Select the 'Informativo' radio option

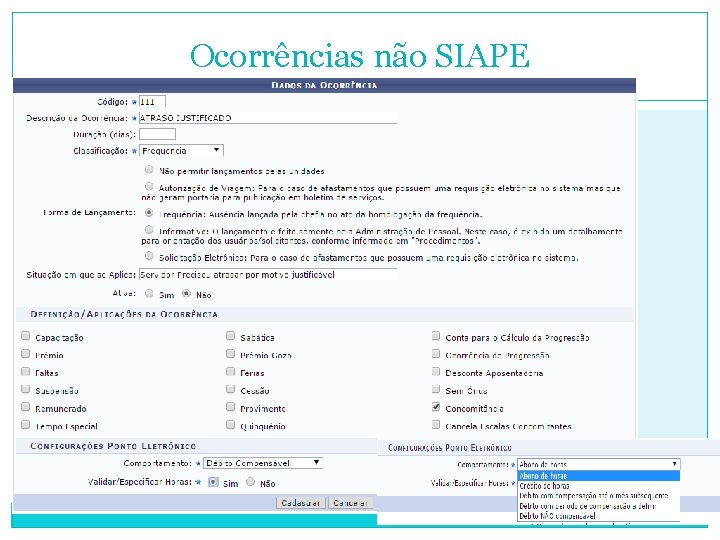click(149, 230)
